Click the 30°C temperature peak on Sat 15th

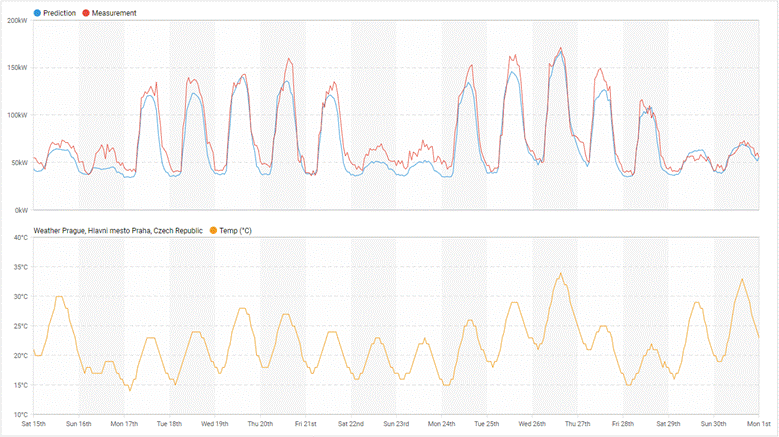point(59,296)
